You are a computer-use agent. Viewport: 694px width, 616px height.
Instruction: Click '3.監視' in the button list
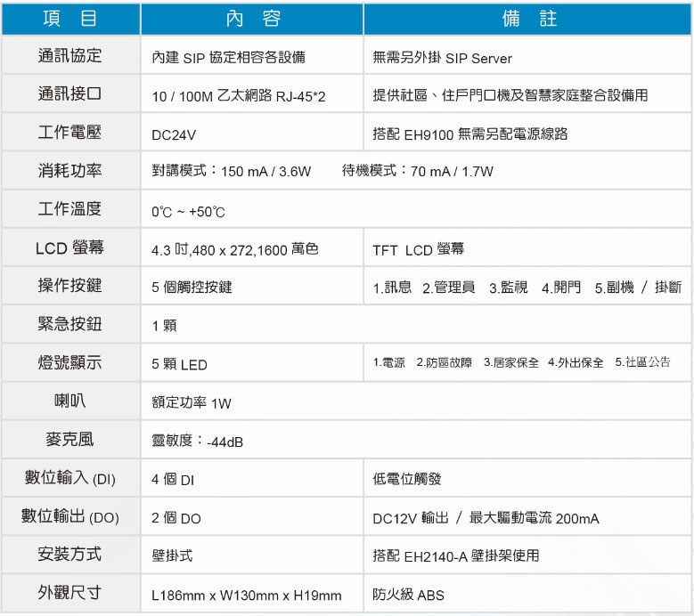509,288
